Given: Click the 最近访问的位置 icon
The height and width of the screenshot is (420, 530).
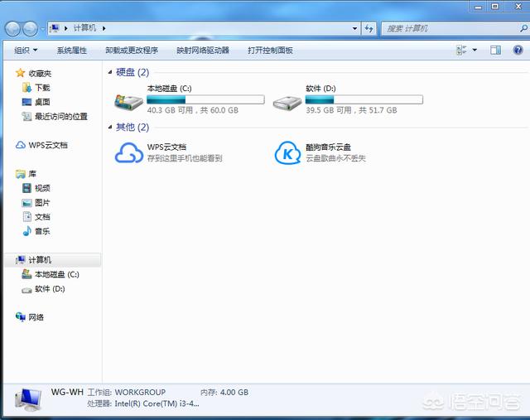Looking at the screenshot, I should tap(26, 116).
